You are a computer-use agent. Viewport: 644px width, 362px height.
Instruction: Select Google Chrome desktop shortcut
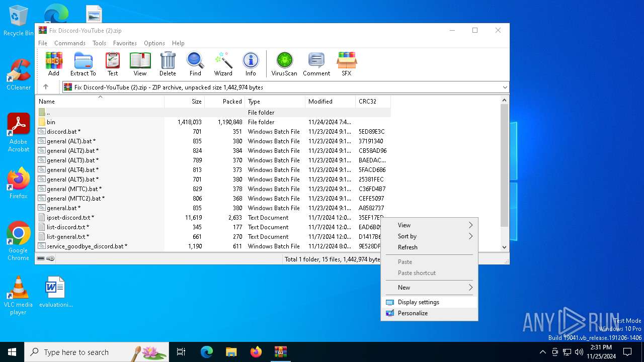pos(19,241)
